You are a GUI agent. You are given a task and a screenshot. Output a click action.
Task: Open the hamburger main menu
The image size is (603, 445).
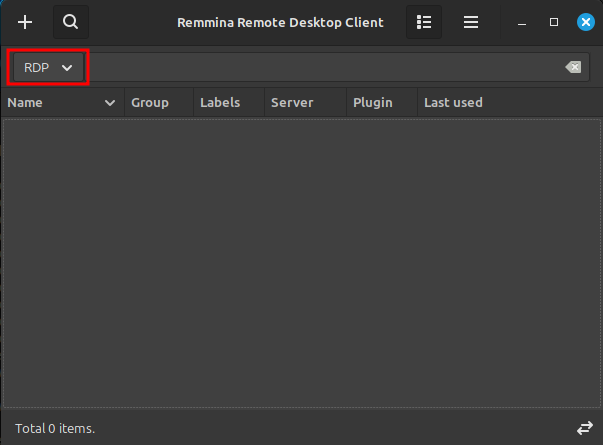tap(471, 22)
